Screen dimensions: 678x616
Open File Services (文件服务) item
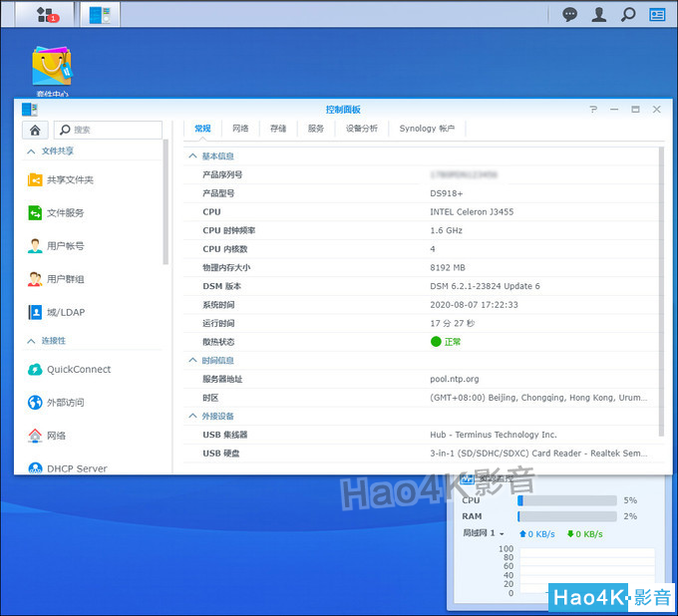tap(56, 212)
